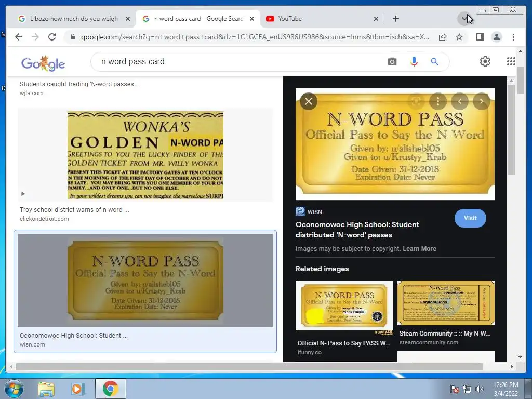The height and width of the screenshot is (399, 532).
Task: Open the Chrome three-dot menu
Action: pyautogui.click(x=513, y=37)
